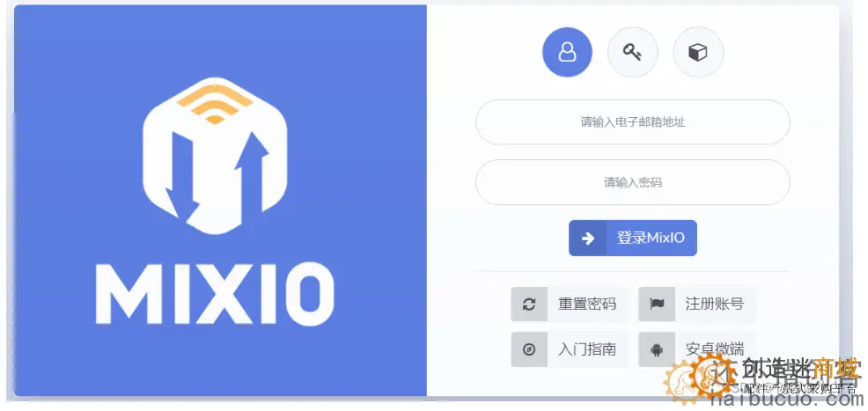The height and width of the screenshot is (411, 868).
Task: Click the orange Wi-Fi waves on the cube logo
Action: (x=215, y=104)
